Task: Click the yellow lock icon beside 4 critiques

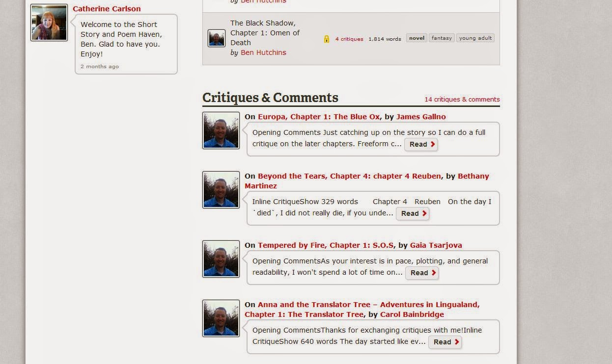Action: tap(327, 38)
